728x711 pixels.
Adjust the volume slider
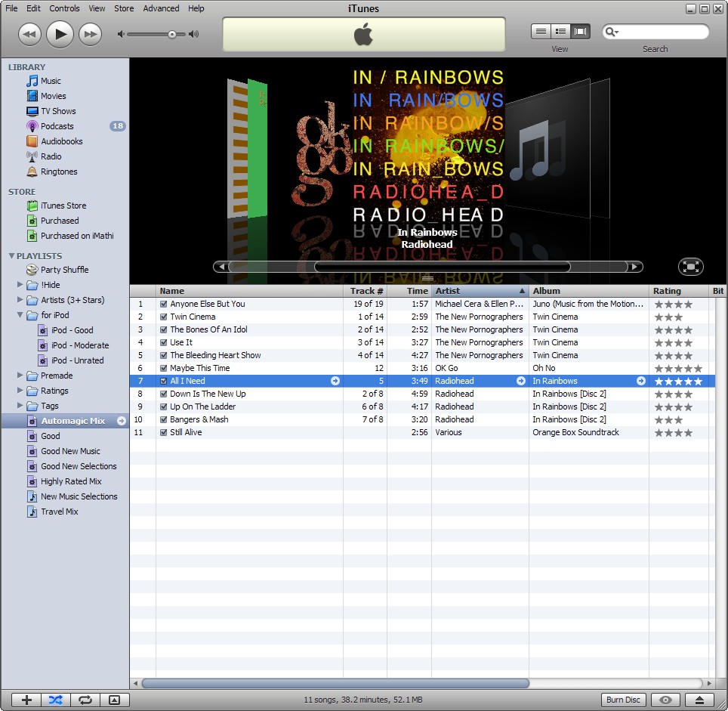tap(172, 34)
